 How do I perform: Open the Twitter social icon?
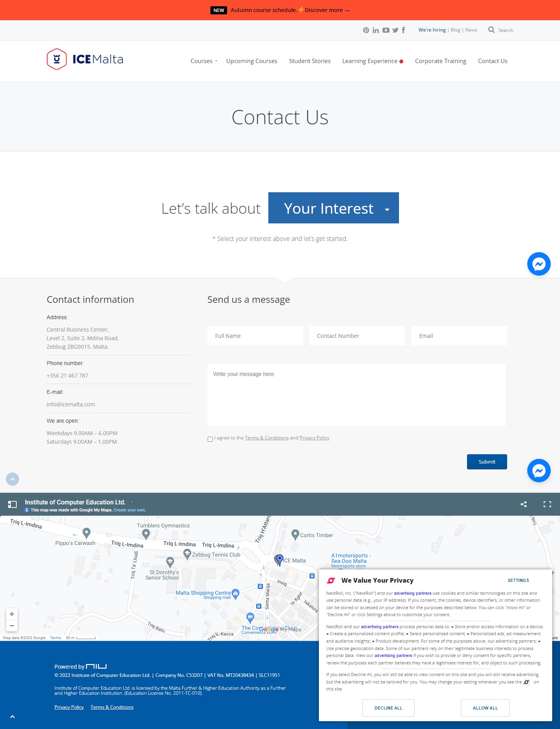[x=395, y=30]
